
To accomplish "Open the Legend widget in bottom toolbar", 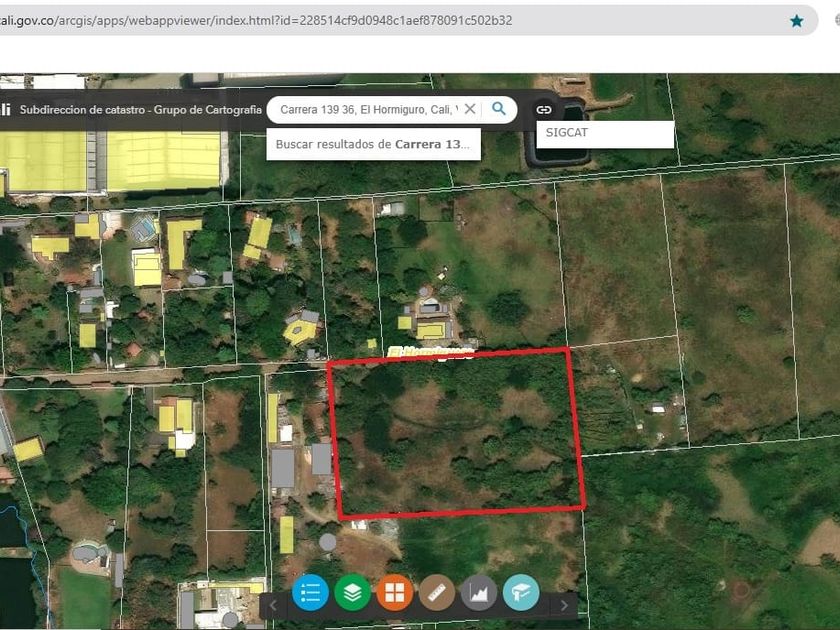I will pyautogui.click(x=310, y=592).
